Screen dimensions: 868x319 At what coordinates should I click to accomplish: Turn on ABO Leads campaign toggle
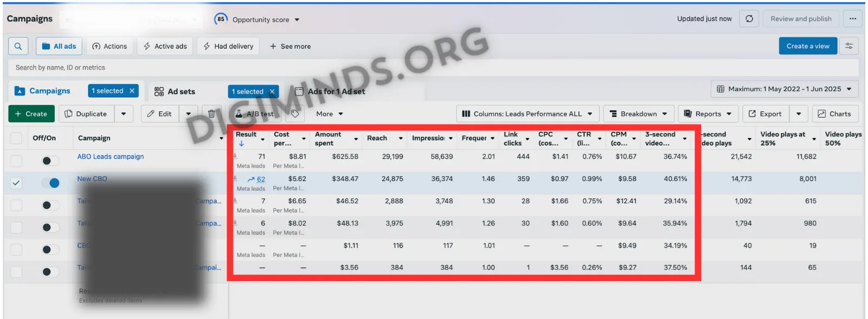pyautogui.click(x=50, y=161)
